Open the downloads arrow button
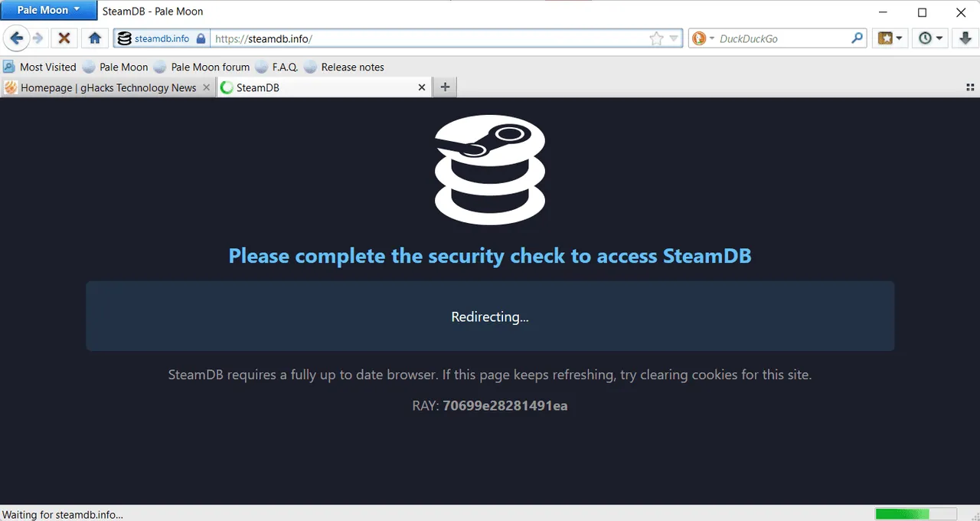The width and height of the screenshot is (980, 521). (965, 38)
